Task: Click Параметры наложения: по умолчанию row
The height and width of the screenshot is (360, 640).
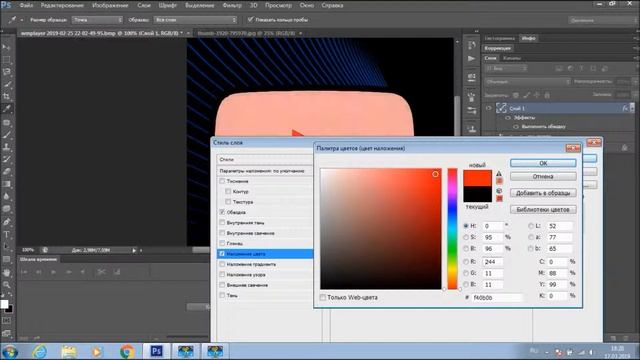Action: [x=265, y=171]
